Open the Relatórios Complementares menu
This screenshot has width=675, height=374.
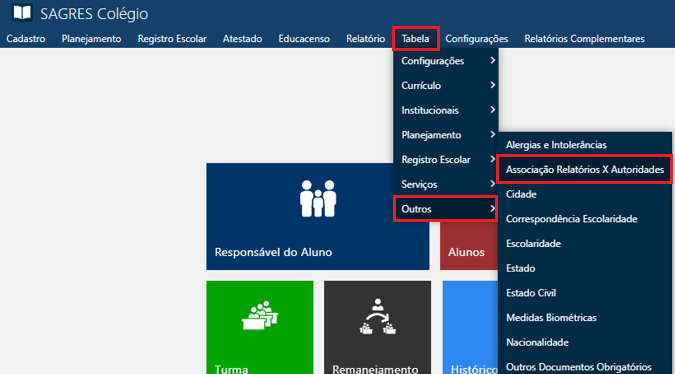pyautogui.click(x=584, y=39)
